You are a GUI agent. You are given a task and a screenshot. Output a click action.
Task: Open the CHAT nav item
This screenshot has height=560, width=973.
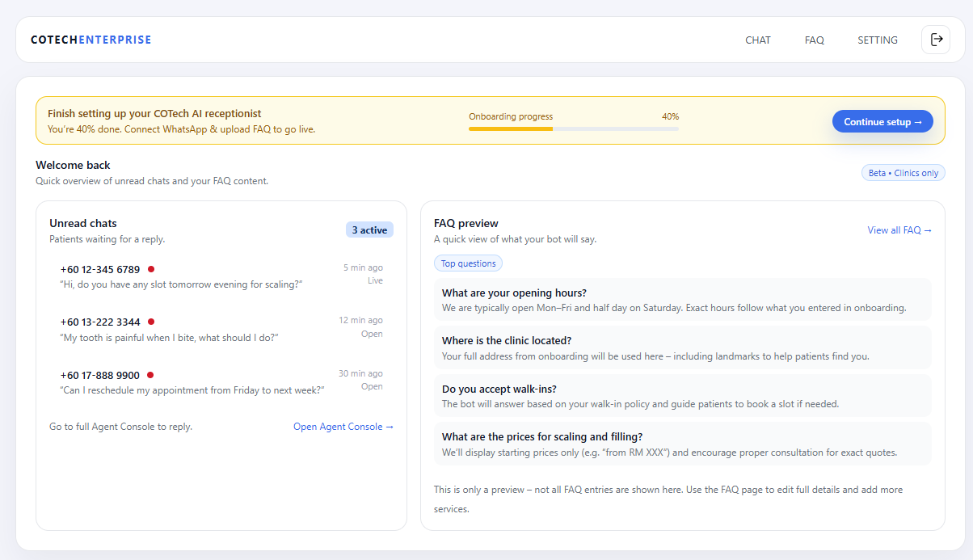pos(758,40)
